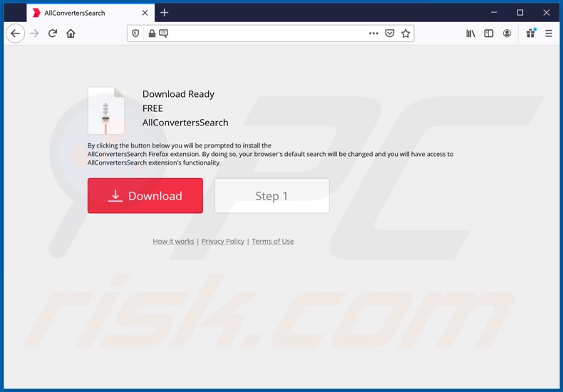
Task: Click the Step 1 button
Action: (x=272, y=195)
